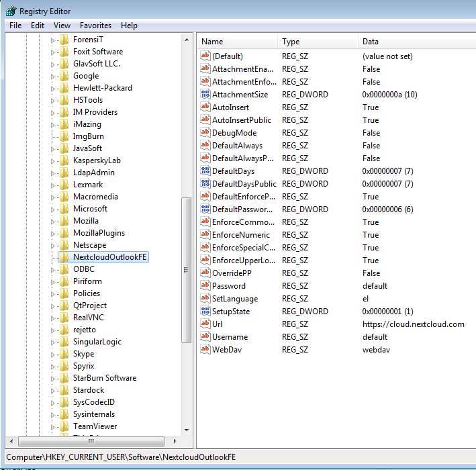The image size is (476, 470).
Task: Click the binary icon next to SetupState
Action: 205,312
